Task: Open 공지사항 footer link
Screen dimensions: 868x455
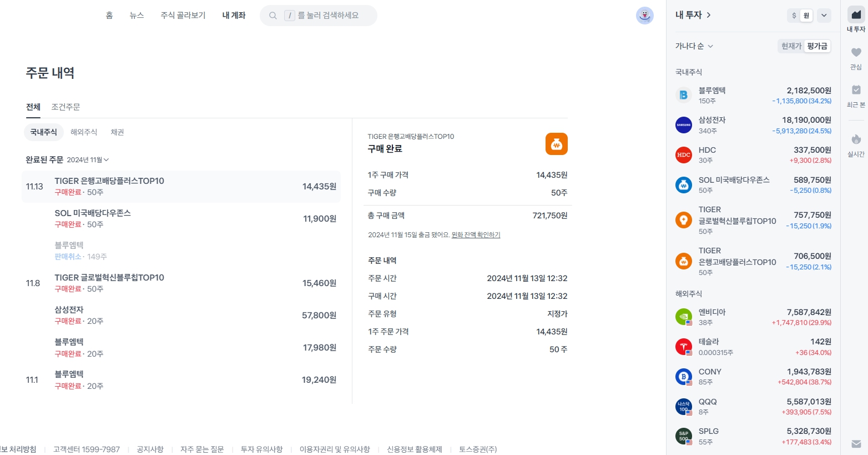Action: [150, 449]
